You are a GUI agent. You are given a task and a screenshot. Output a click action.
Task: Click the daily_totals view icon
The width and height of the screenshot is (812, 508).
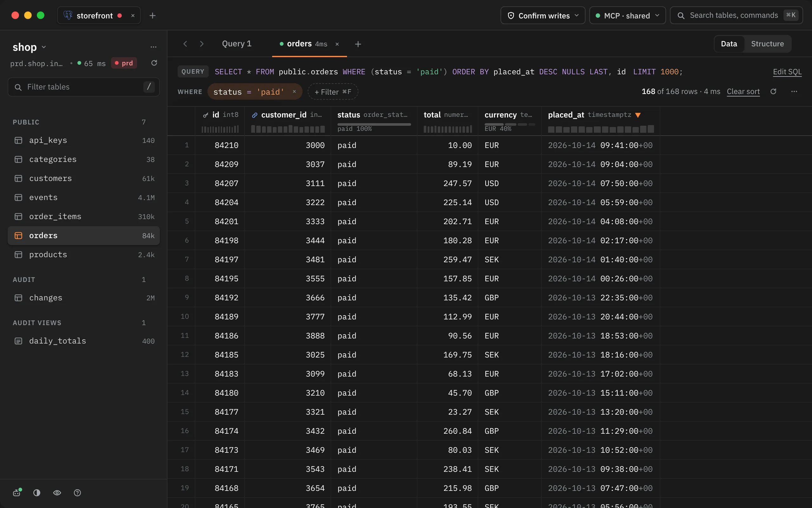(x=18, y=341)
